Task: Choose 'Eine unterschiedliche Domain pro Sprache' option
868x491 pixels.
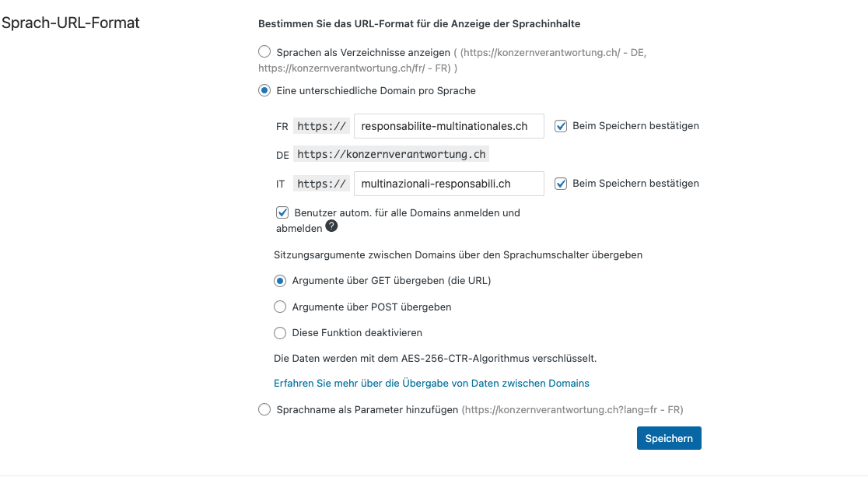Action: [264, 91]
